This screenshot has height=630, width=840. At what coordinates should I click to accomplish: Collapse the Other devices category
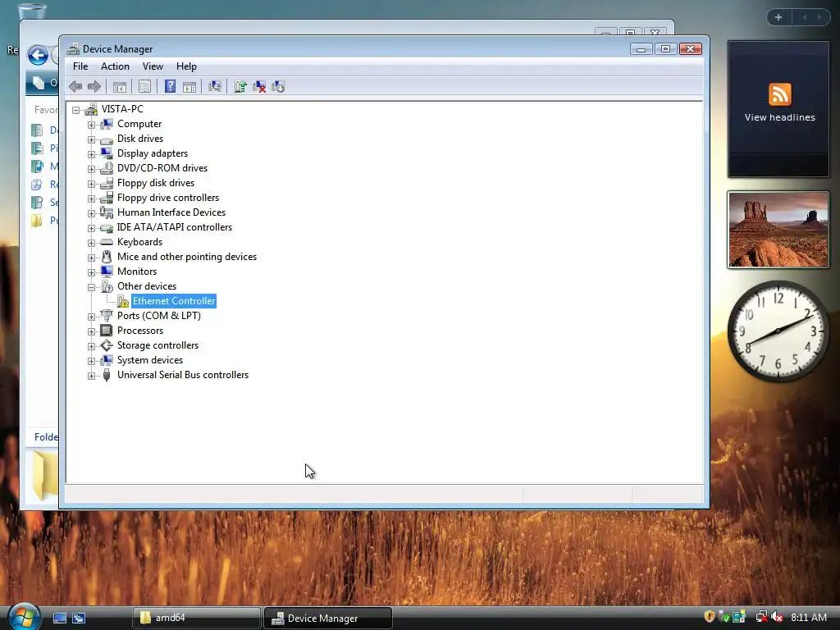(92, 287)
